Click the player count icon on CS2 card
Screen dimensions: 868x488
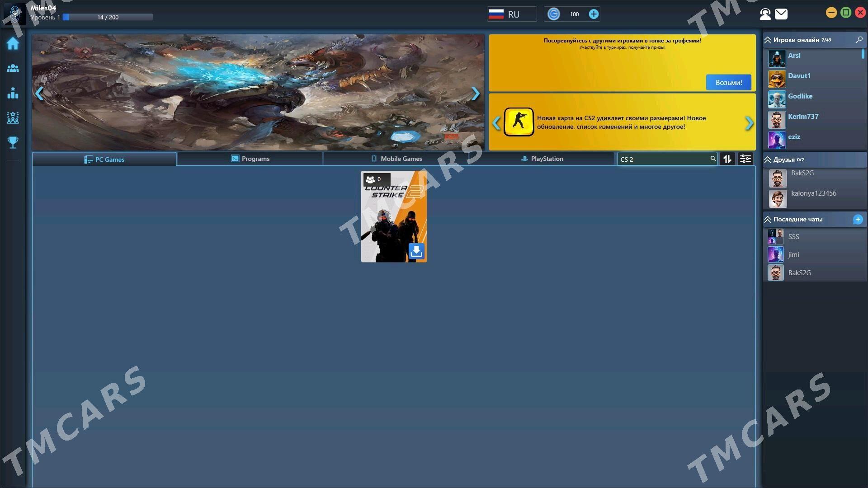(370, 179)
